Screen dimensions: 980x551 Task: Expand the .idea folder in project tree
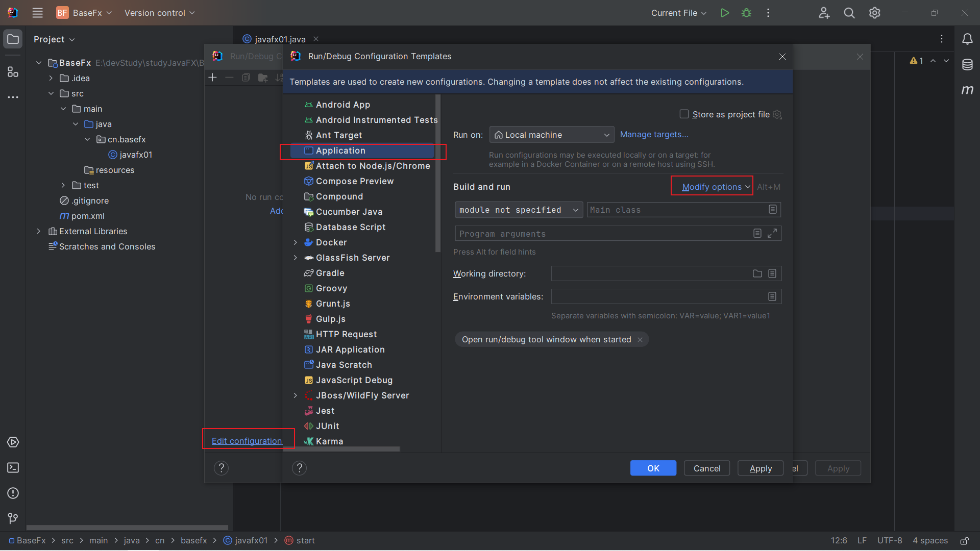click(x=51, y=78)
